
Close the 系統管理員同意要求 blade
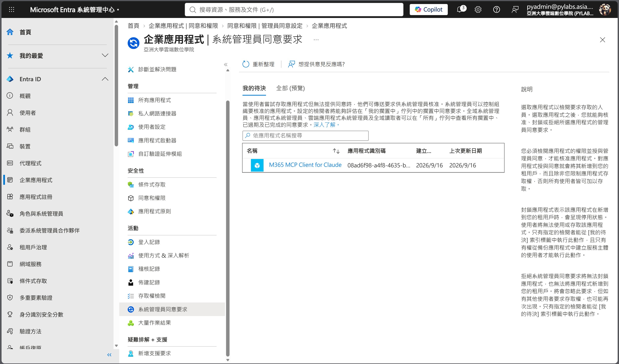click(602, 40)
